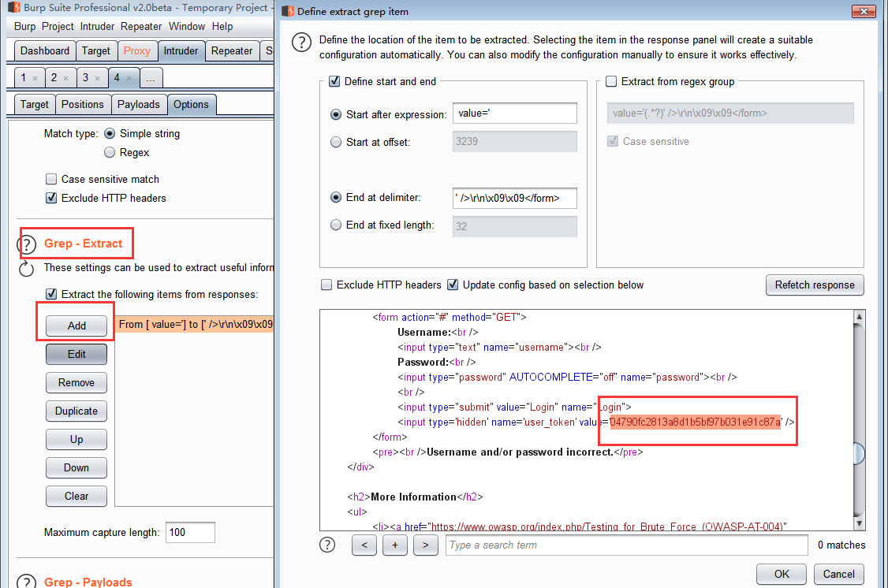Close Intruder attack tab 2
888x588 pixels.
click(65, 78)
